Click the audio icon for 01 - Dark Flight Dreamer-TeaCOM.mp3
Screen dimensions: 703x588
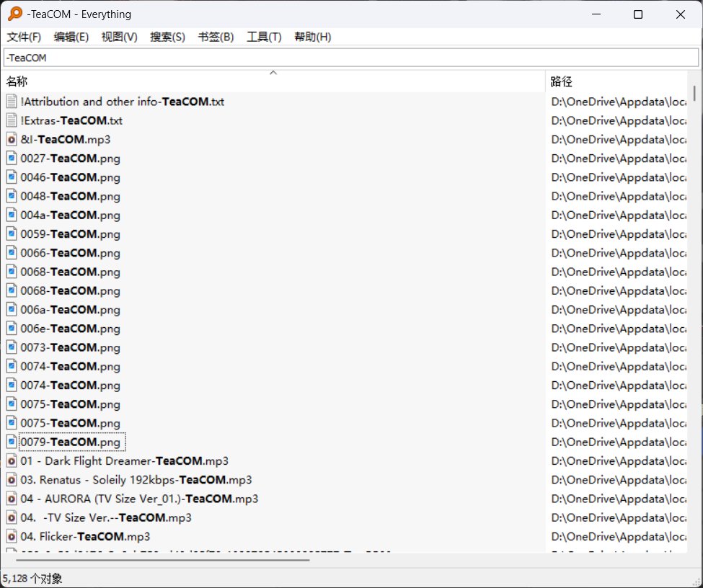click(x=12, y=460)
